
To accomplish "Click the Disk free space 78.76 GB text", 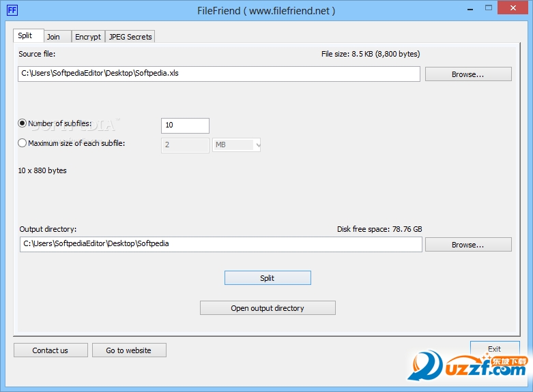I will click(379, 229).
